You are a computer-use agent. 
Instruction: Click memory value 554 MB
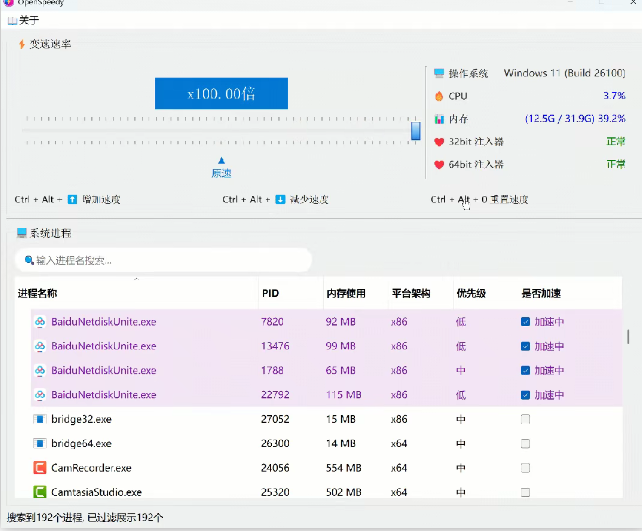(x=344, y=468)
